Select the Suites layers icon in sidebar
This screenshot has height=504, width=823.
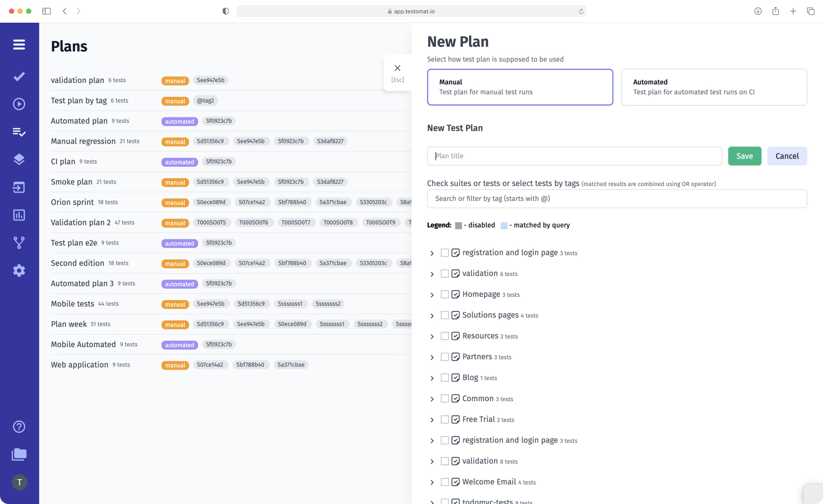click(x=19, y=159)
